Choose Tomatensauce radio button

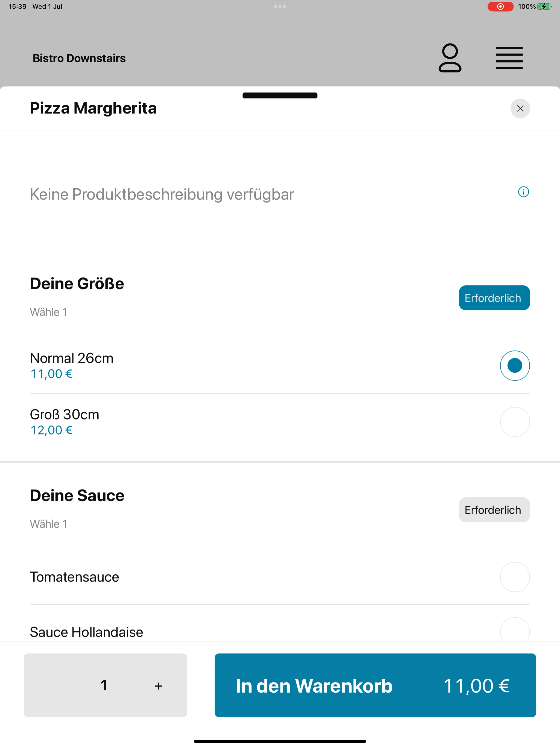pos(515,577)
